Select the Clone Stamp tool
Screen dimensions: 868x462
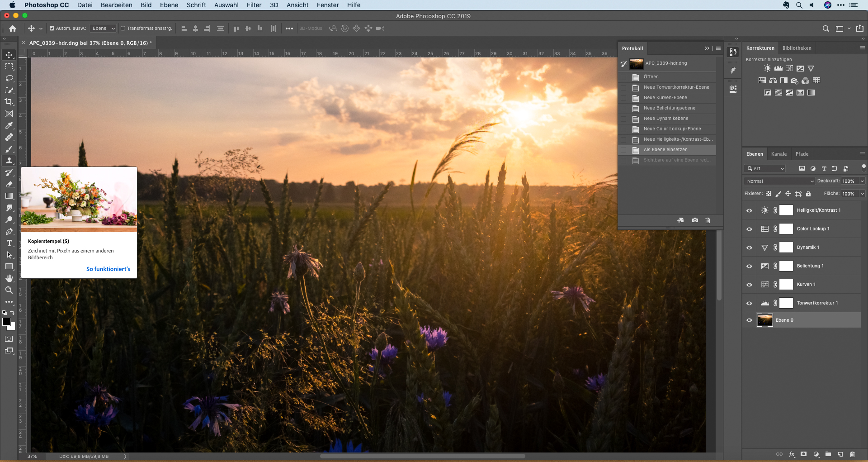[9, 161]
